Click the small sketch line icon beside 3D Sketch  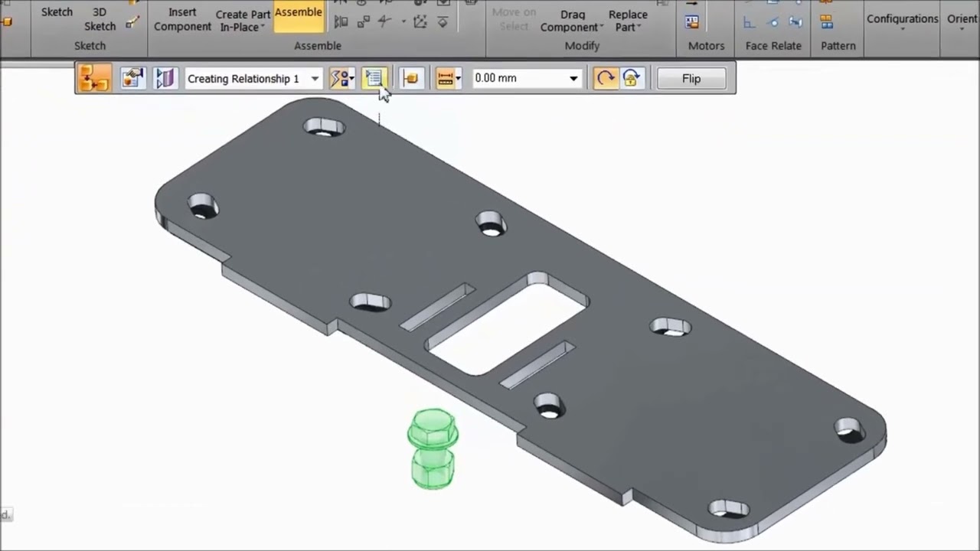pyautogui.click(x=132, y=22)
